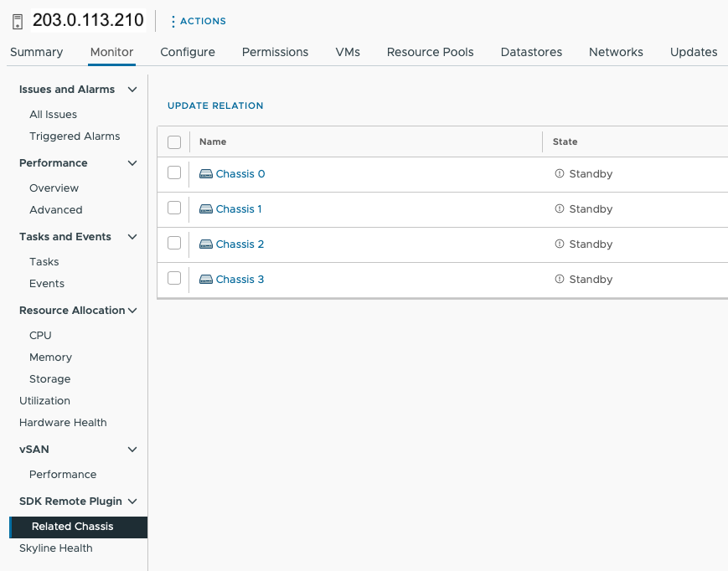Screen dimensions: 728x571
Task: Open Triggered Alarms in sidebar
Action: [x=75, y=136]
